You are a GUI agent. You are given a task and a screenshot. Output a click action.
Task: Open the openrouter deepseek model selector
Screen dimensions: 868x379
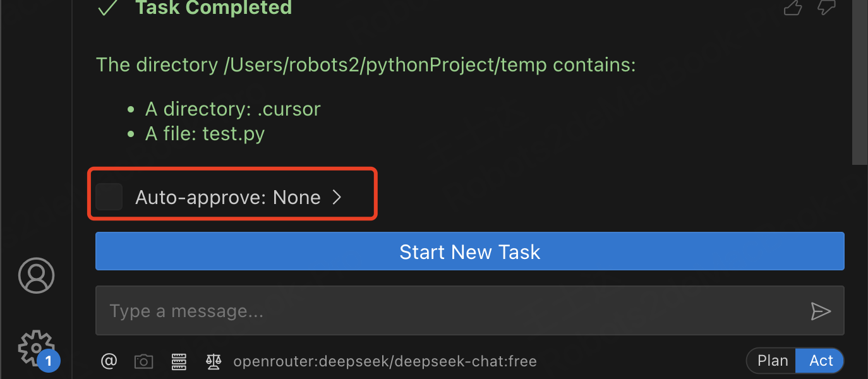(x=385, y=361)
